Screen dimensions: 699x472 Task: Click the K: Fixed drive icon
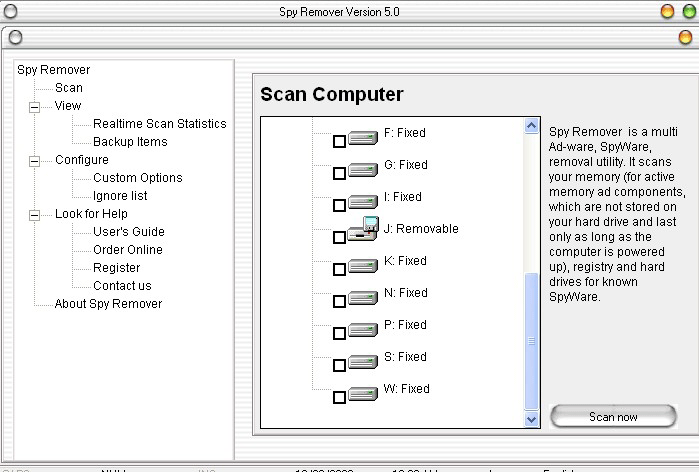tap(363, 266)
